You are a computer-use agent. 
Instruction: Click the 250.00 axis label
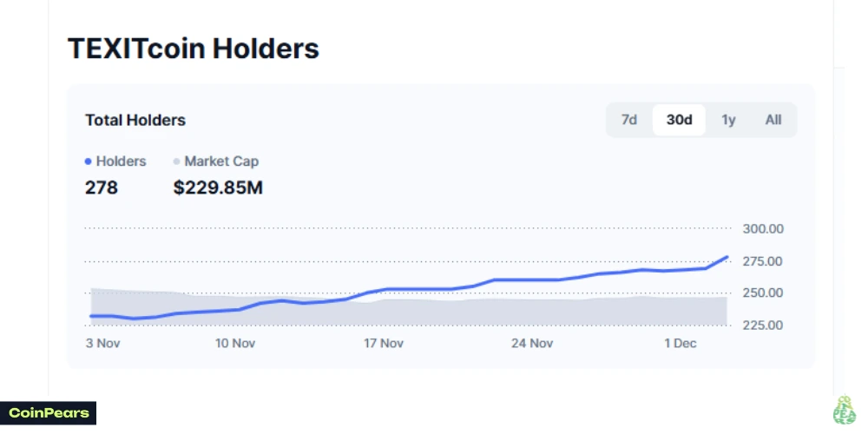pos(763,293)
